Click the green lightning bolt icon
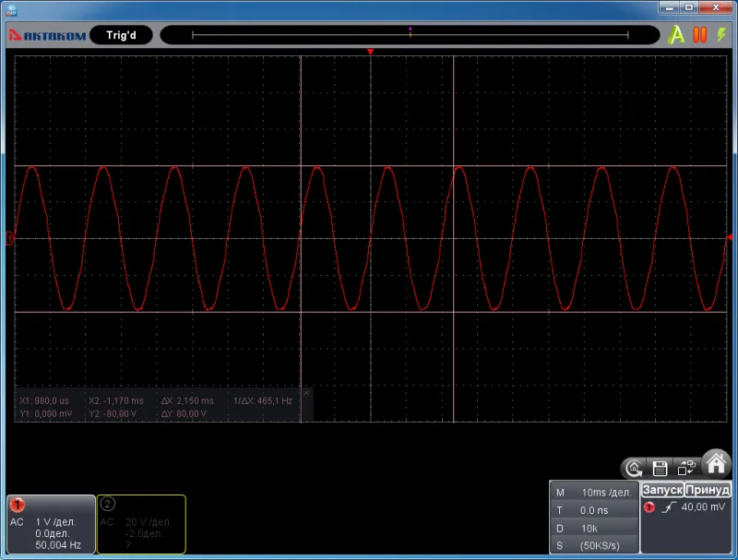 click(x=721, y=34)
